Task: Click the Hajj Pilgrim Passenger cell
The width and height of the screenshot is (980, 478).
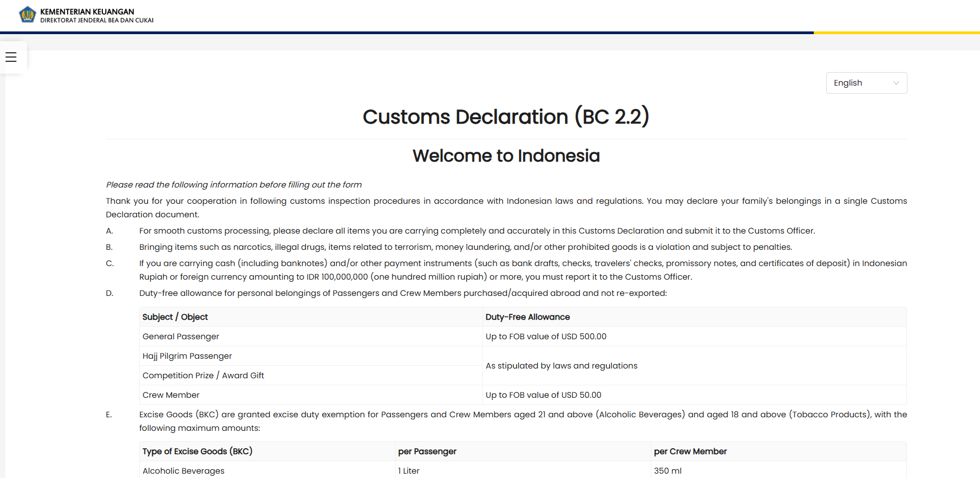Action: (311, 356)
